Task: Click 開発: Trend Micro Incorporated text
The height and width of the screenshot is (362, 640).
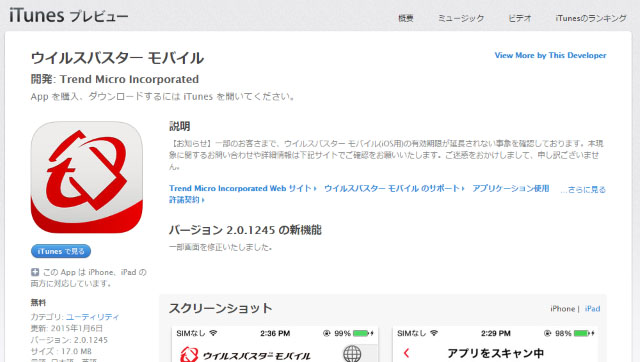Action: click(115, 79)
